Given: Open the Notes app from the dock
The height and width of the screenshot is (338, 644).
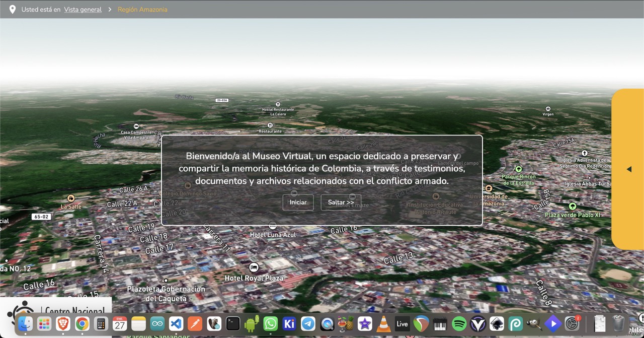Looking at the screenshot, I should click(x=138, y=324).
